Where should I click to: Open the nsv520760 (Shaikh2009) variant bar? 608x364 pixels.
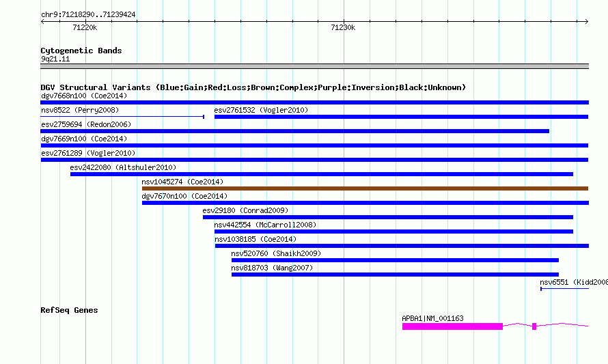pyautogui.click(x=395, y=260)
